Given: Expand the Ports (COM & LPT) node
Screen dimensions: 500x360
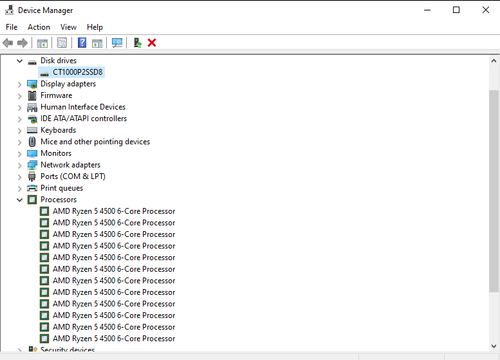Looking at the screenshot, I should pyautogui.click(x=20, y=177).
